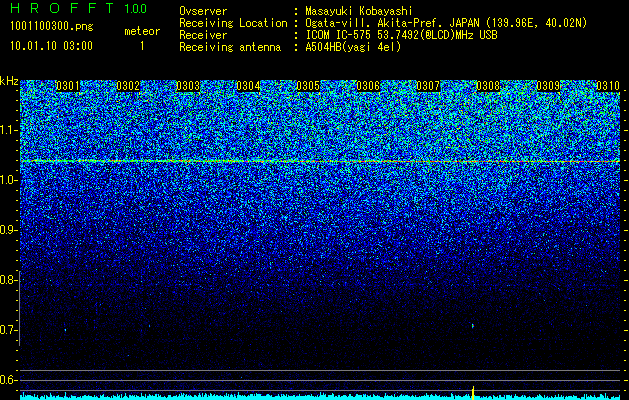Click the version number 1.0.0
Image resolution: width=629 pixels, height=400 pixels.
pos(136,9)
